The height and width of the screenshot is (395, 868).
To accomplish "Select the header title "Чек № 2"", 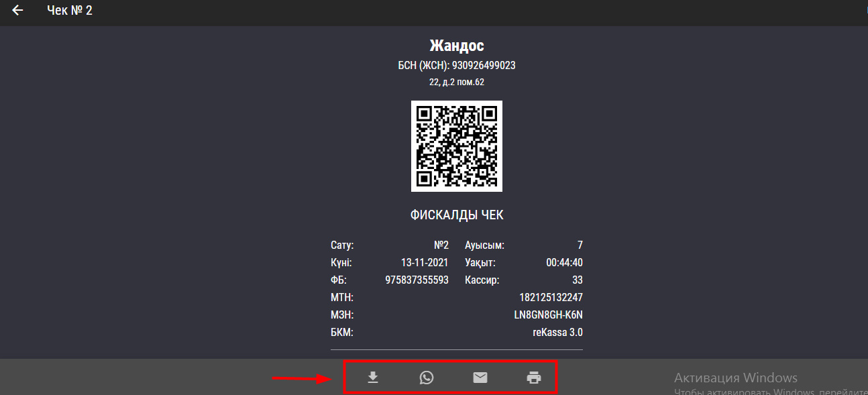I will point(70,11).
